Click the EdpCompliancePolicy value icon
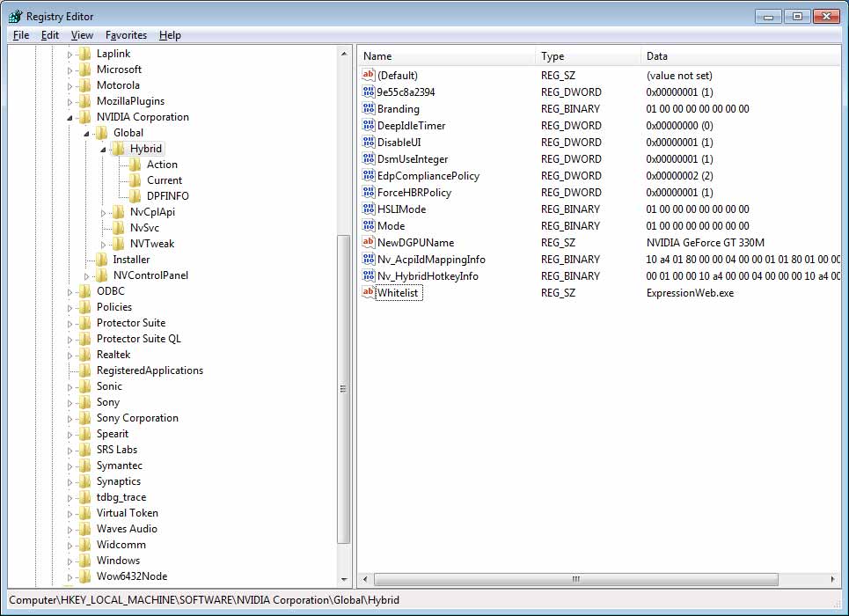Screen dimensions: 849x616 368,175
